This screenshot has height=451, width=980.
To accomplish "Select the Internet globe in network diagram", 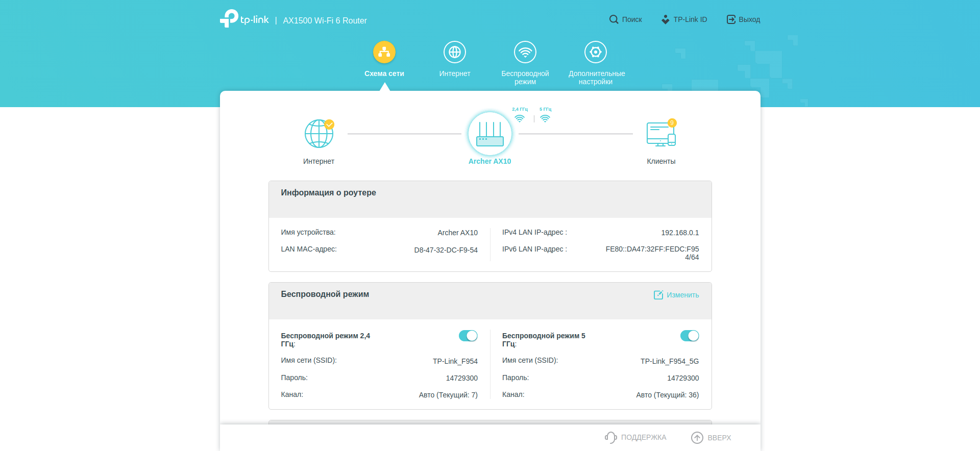I will [318, 134].
